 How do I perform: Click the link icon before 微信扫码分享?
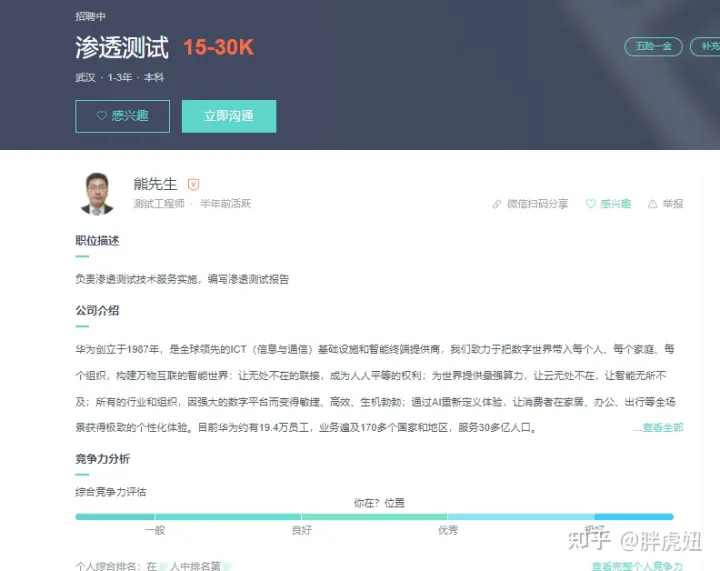pos(496,204)
